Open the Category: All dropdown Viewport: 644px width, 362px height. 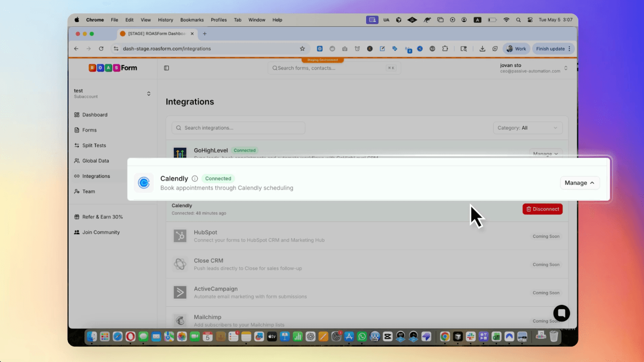click(x=528, y=128)
